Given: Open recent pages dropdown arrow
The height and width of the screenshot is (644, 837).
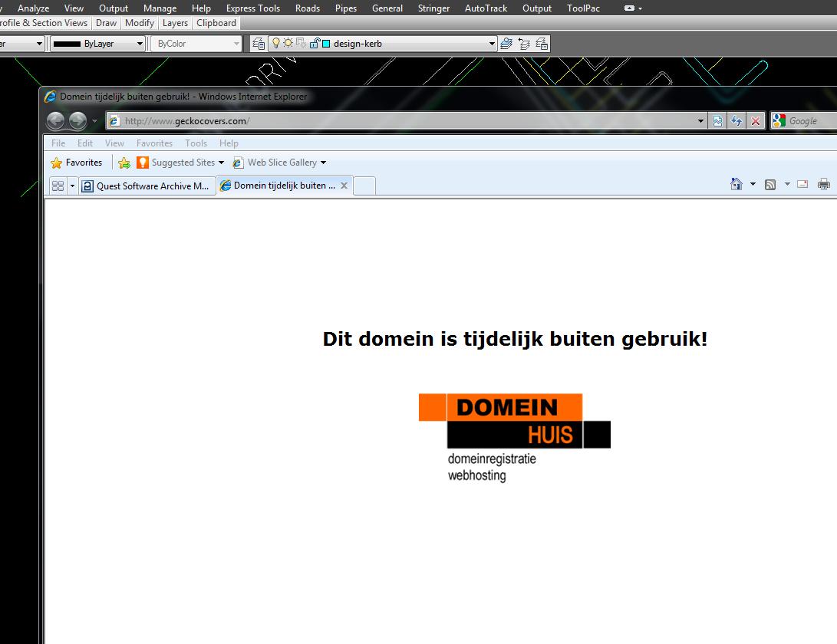Looking at the screenshot, I should [x=94, y=121].
